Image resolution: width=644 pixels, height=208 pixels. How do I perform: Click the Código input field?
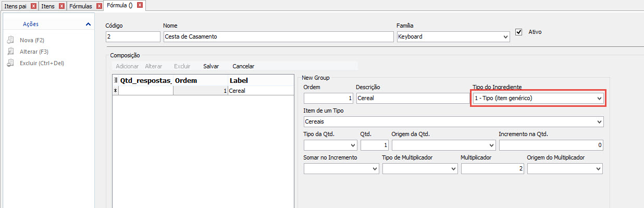[133, 36]
